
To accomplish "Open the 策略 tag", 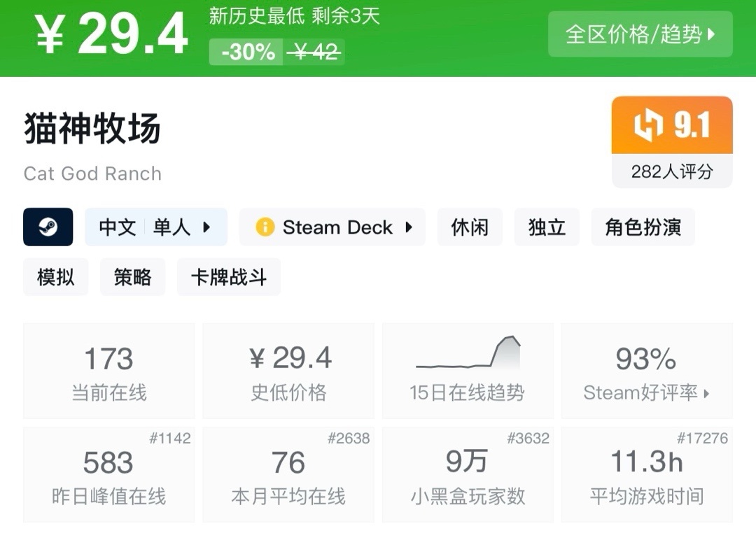I will click(x=132, y=277).
